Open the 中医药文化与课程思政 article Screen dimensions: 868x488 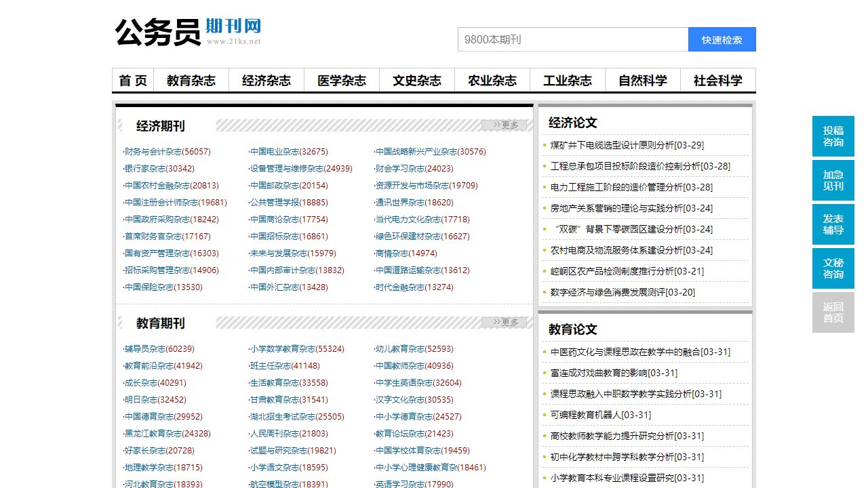point(619,352)
